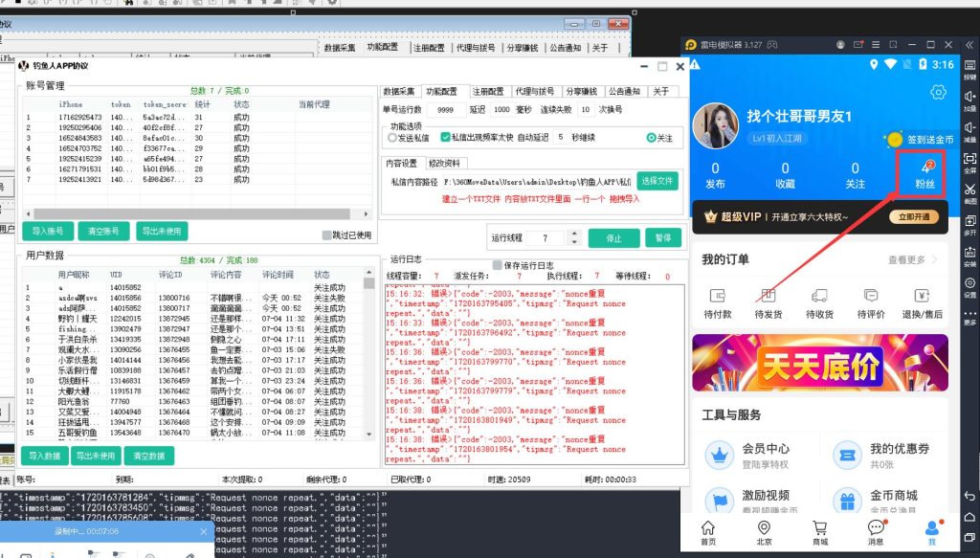980x558 pixels.
Task: Increase 运行线程 with the up stepper arrow
Action: point(573,234)
